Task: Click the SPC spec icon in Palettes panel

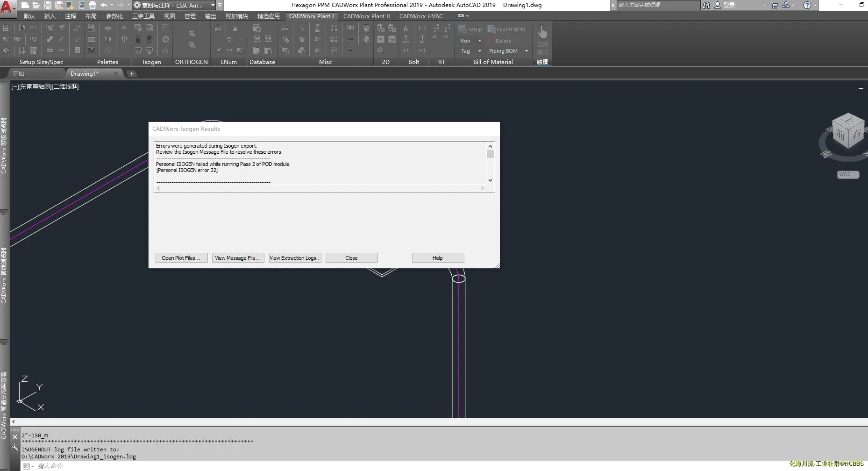Action: coord(92,28)
